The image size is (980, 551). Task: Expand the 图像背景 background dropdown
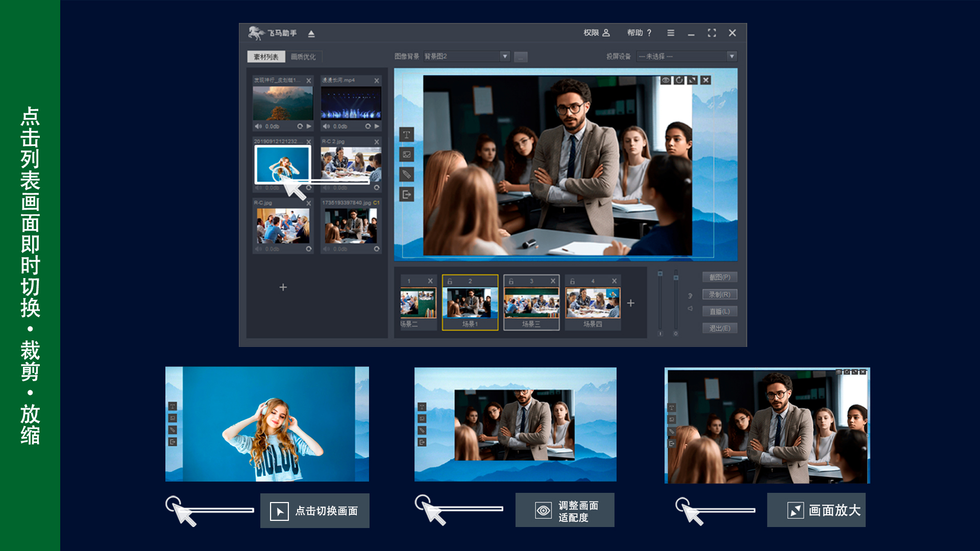point(505,56)
